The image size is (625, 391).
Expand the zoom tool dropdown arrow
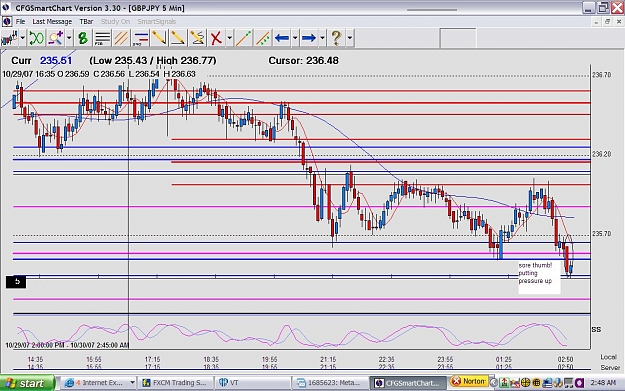point(69,38)
